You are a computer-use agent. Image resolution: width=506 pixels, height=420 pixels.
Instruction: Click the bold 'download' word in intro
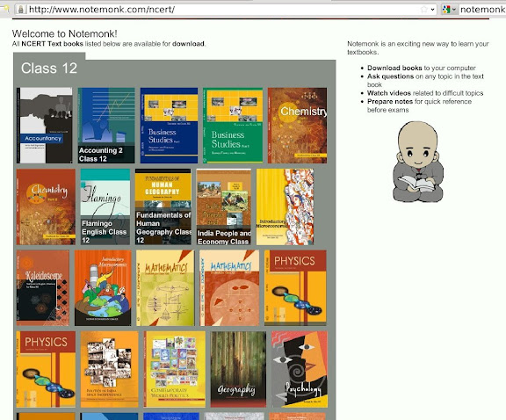point(188,44)
